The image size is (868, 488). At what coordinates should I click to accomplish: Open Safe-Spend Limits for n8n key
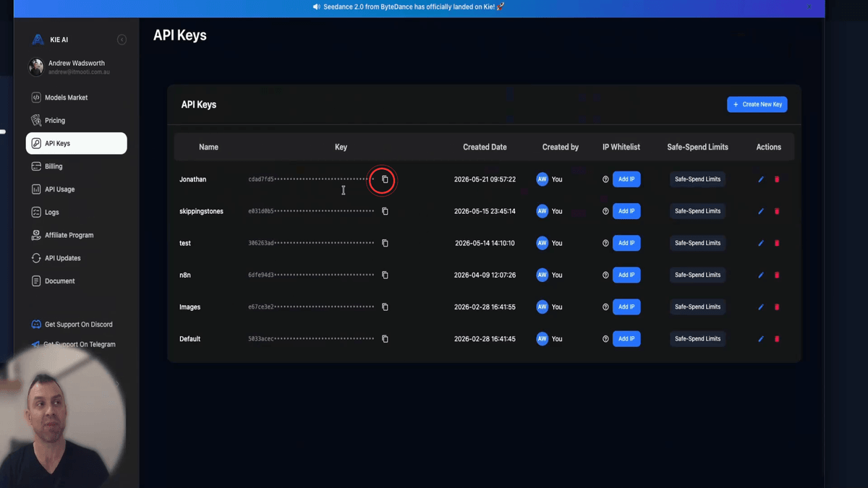click(697, 275)
